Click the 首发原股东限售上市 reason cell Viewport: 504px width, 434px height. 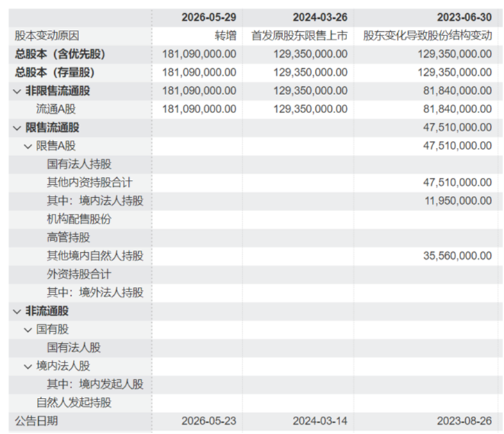coord(299,35)
